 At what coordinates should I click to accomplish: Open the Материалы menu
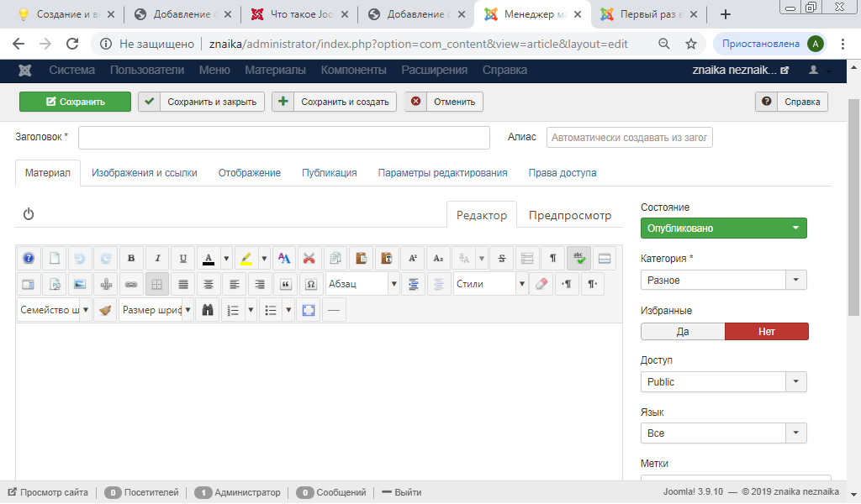pyautogui.click(x=275, y=71)
